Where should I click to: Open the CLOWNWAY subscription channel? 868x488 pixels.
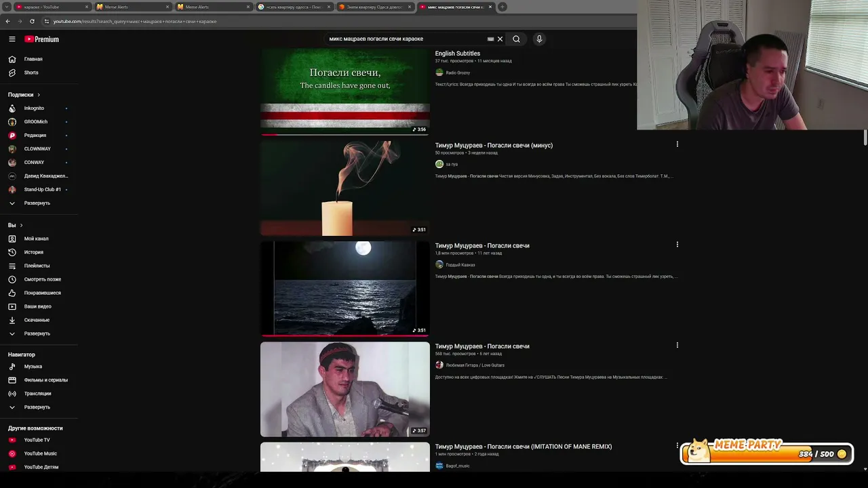coord(39,149)
